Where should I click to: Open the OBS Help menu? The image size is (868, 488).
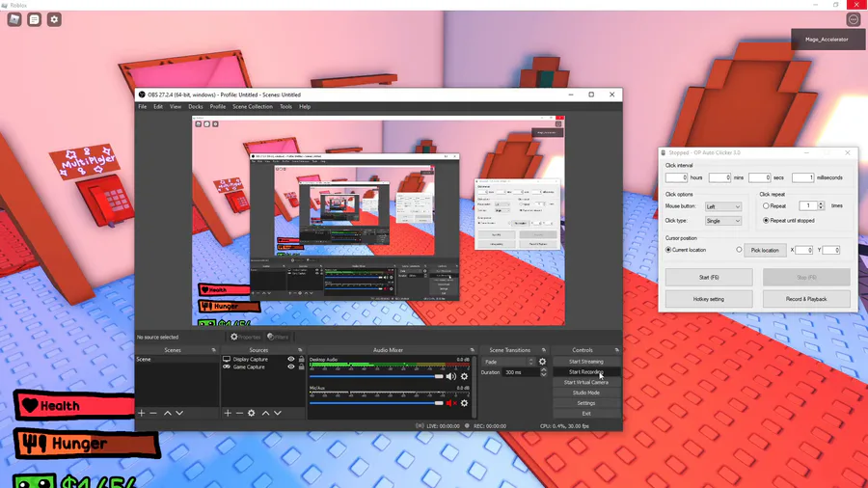(x=305, y=107)
